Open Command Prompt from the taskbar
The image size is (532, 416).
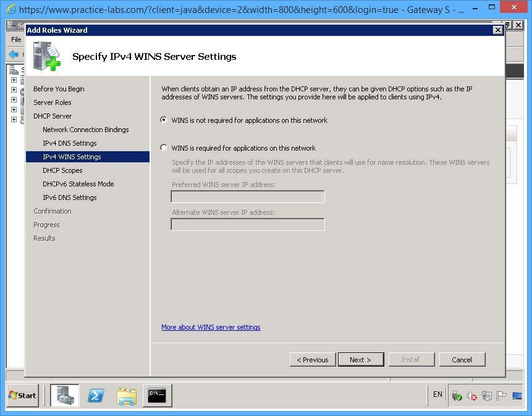tap(157, 396)
